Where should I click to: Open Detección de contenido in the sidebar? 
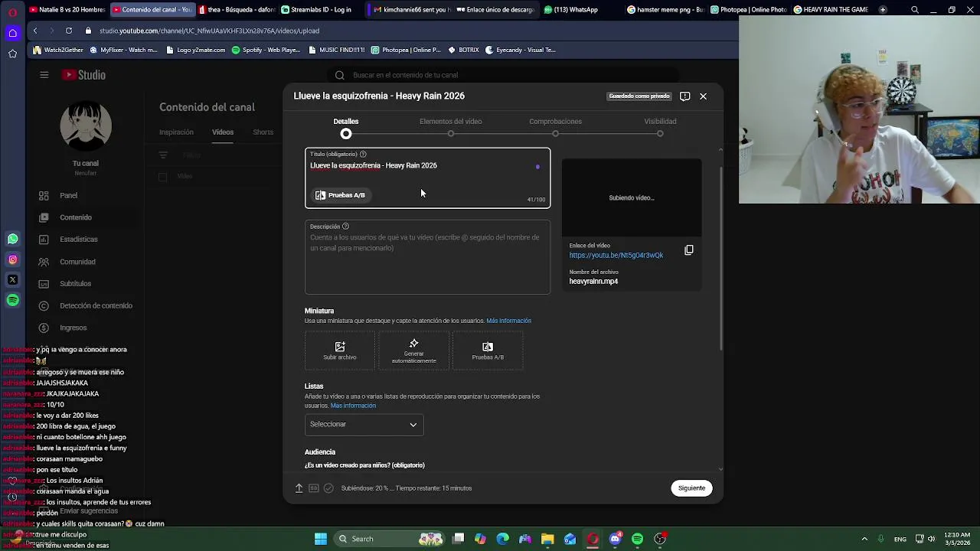(84, 306)
